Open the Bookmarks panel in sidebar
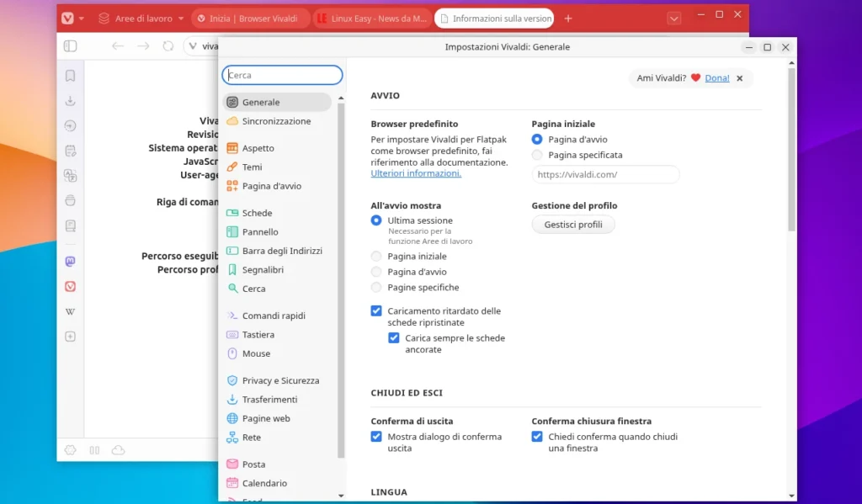This screenshot has height=504, width=862. (71, 76)
